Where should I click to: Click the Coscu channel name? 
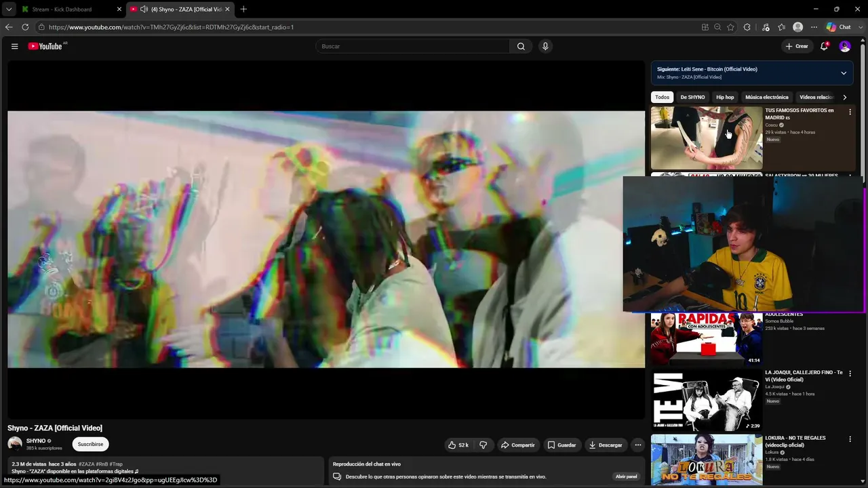(772, 125)
